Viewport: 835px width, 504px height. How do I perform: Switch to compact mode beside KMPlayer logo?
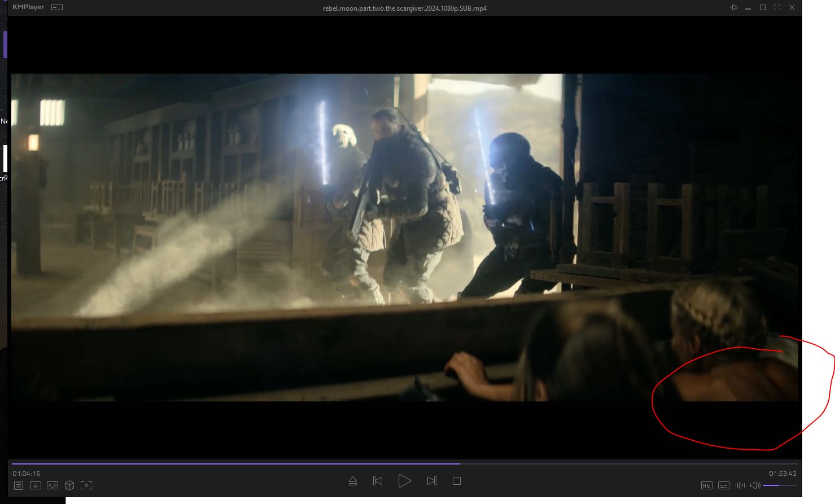(57, 8)
